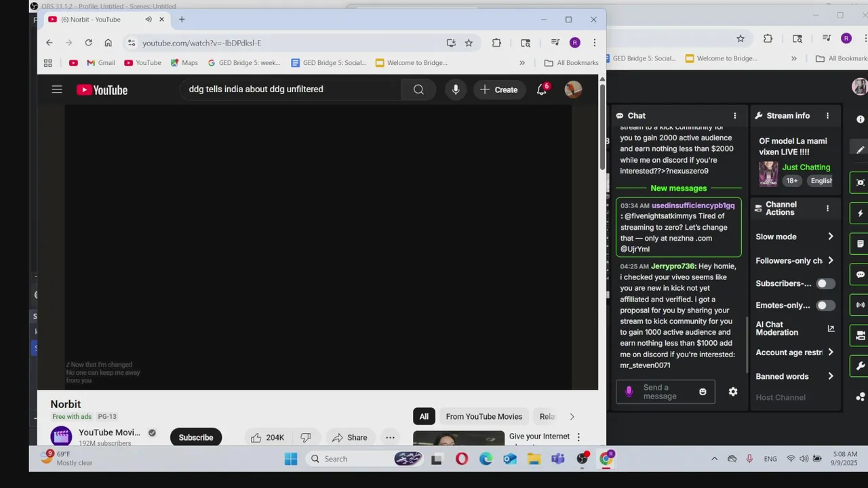Image resolution: width=868 pixels, height=488 pixels.
Task: Start voice search with microphone icon
Action: 456,89
